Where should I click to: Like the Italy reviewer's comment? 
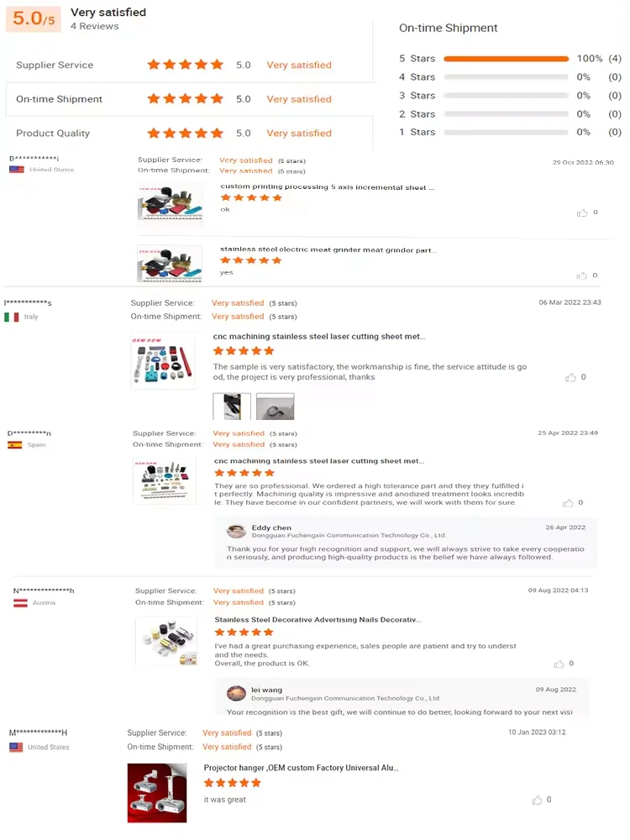click(570, 377)
